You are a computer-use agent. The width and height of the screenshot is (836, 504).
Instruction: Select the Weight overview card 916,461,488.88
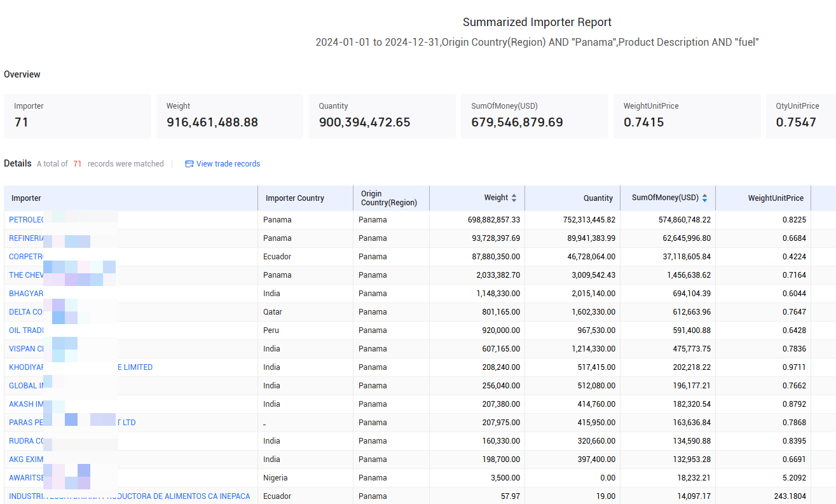pyautogui.click(x=230, y=116)
